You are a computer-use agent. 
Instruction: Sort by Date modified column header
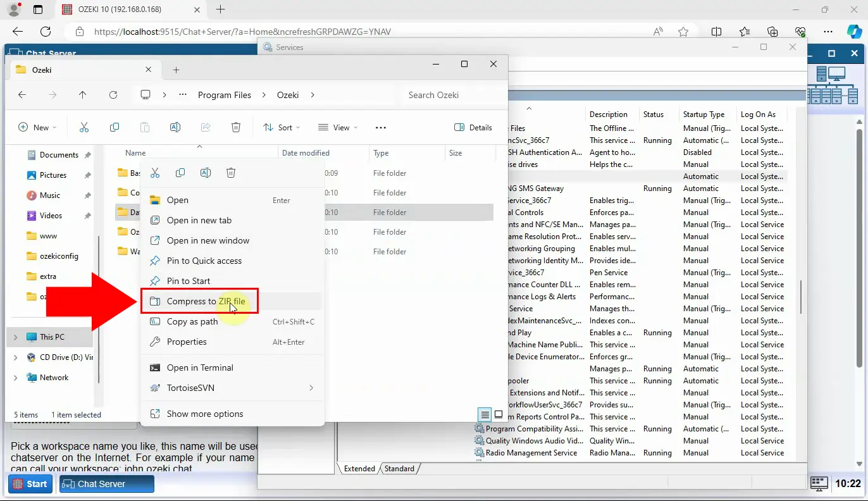(323, 153)
